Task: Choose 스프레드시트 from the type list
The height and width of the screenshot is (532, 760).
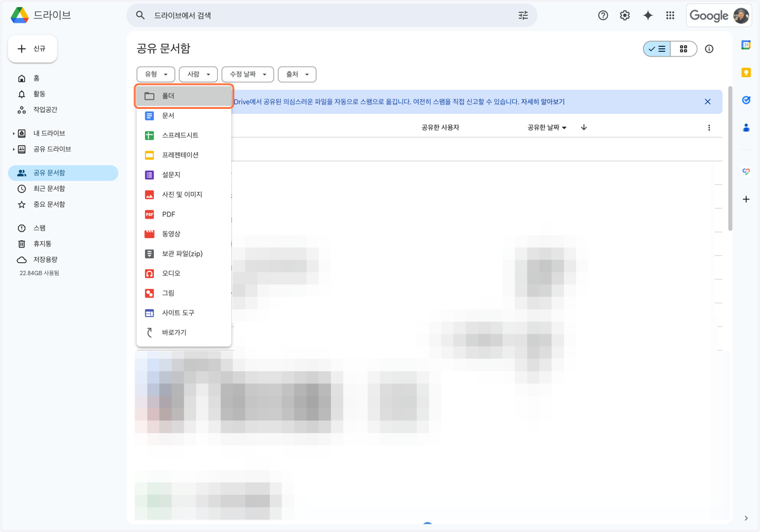Action: point(184,136)
